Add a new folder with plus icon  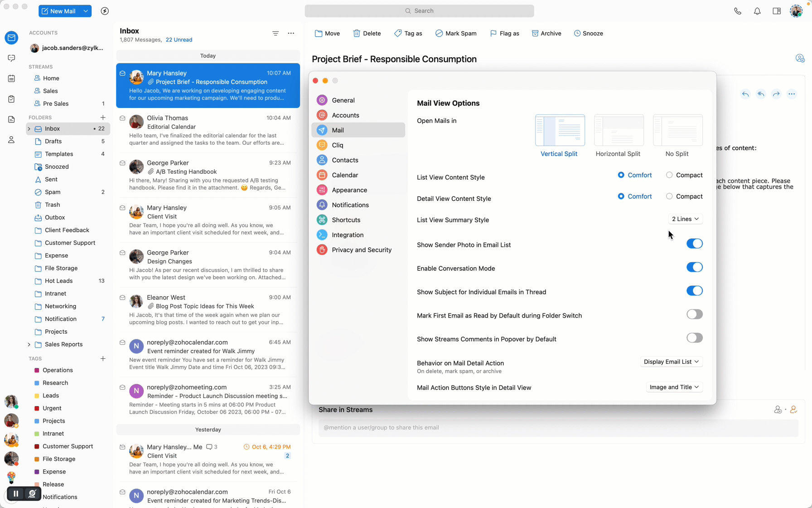pyautogui.click(x=103, y=117)
